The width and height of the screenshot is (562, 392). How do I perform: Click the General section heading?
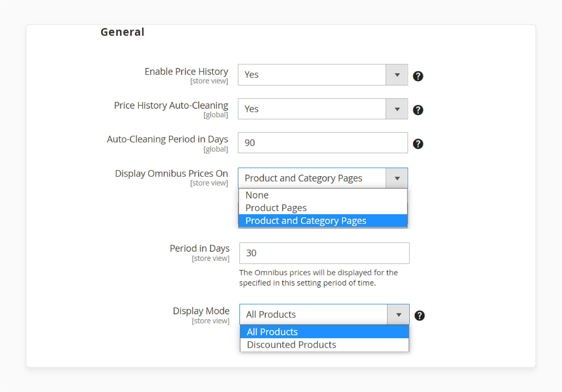[x=122, y=32]
